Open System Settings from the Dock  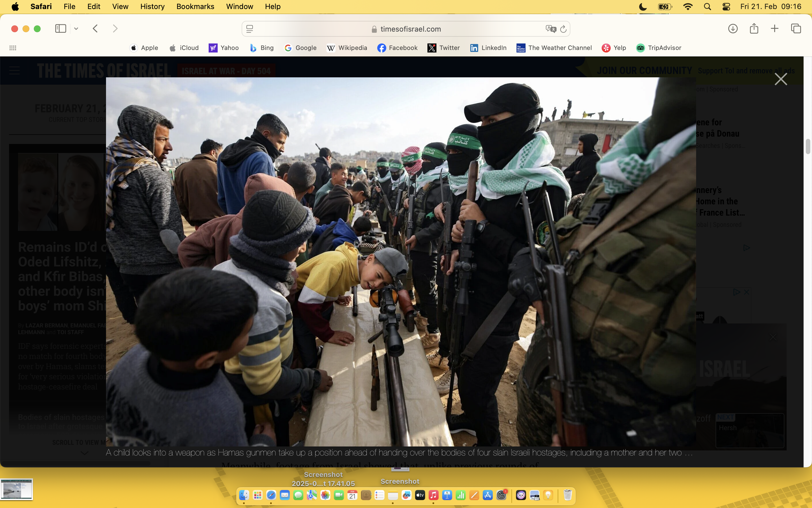[x=501, y=495]
